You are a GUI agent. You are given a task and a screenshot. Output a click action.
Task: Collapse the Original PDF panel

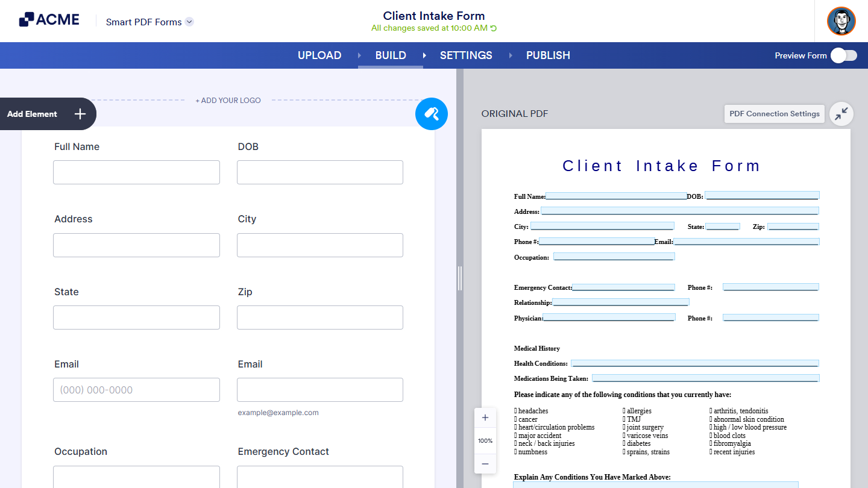point(841,114)
